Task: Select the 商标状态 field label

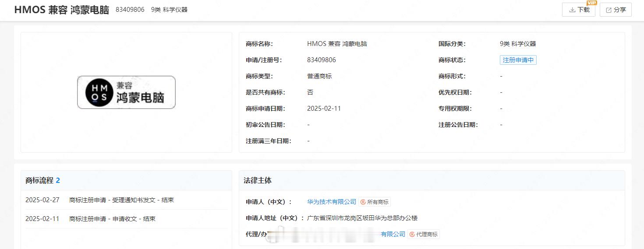Action: [x=452, y=60]
